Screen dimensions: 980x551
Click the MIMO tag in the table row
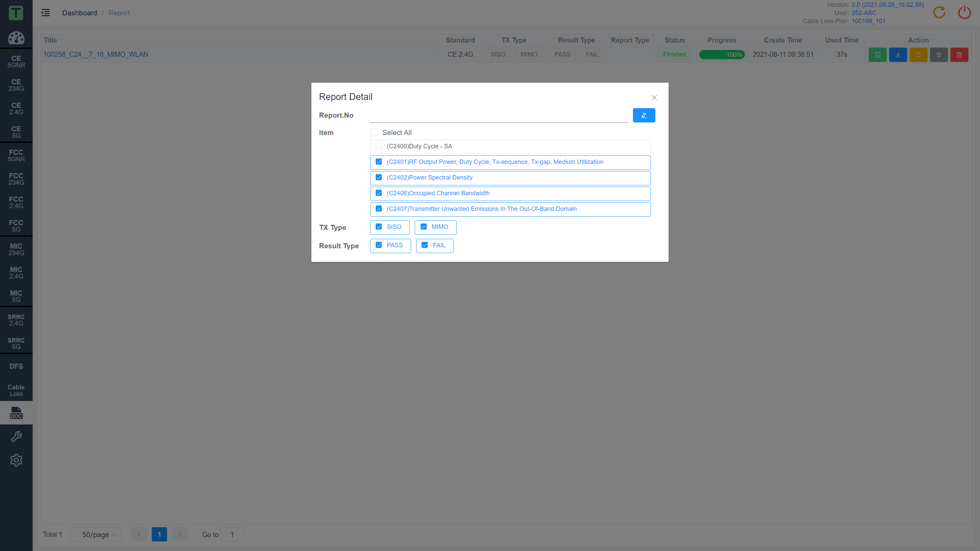tap(528, 54)
